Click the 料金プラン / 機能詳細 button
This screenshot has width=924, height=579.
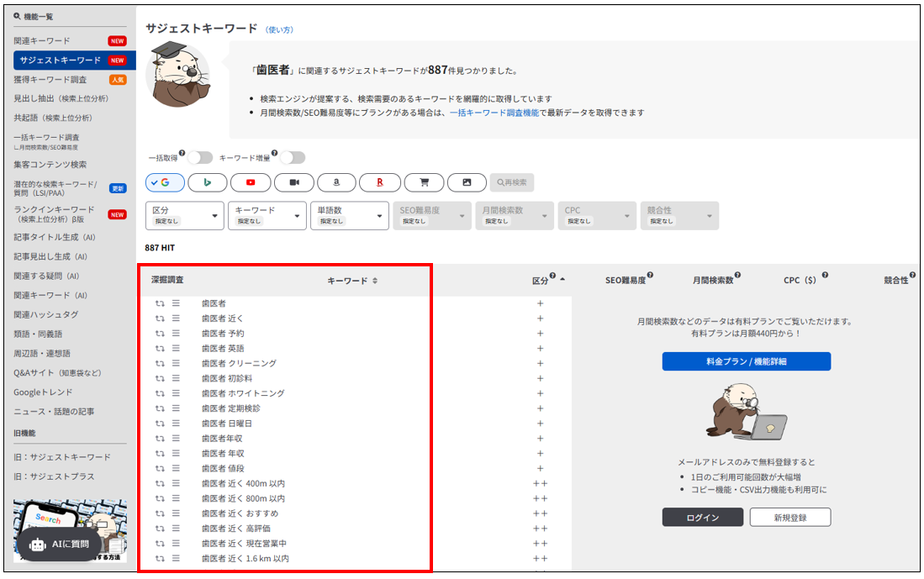coord(747,361)
